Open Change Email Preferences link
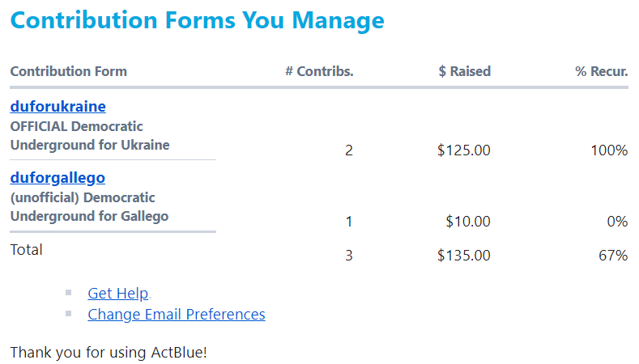Screen dimensions: 639x364 [176, 314]
